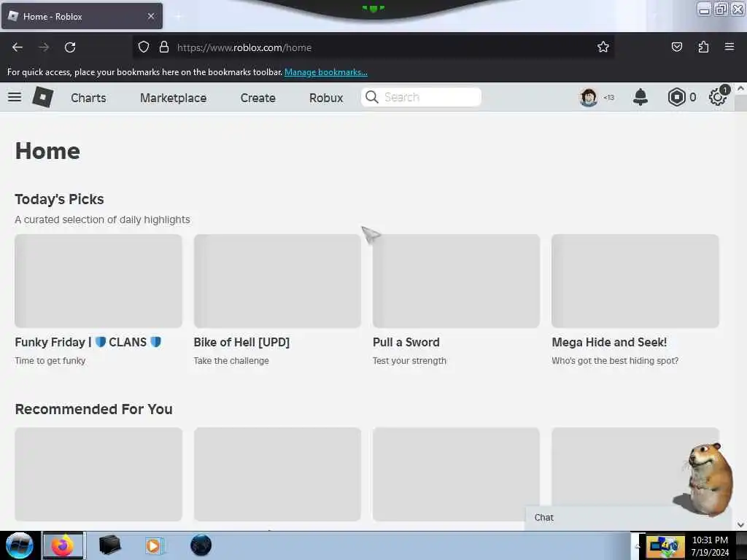Viewport: 747px width, 560px height.
Task: Open the Bike of Hell thumbnail
Action: 277,281
